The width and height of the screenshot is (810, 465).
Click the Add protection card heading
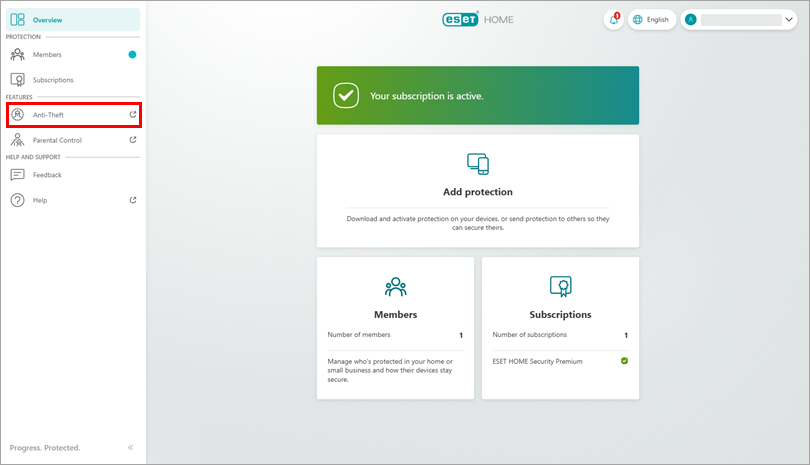point(477,192)
